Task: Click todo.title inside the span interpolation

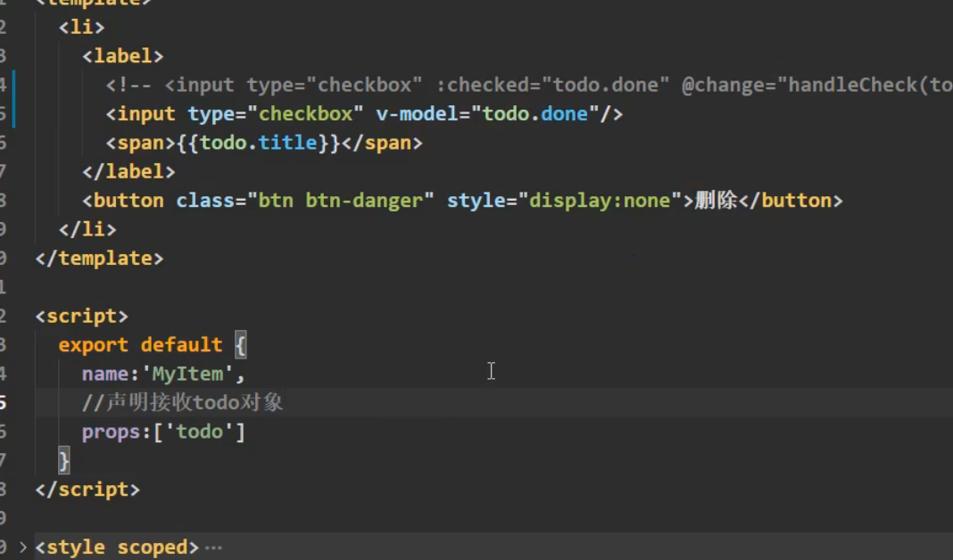Action: 258,143
